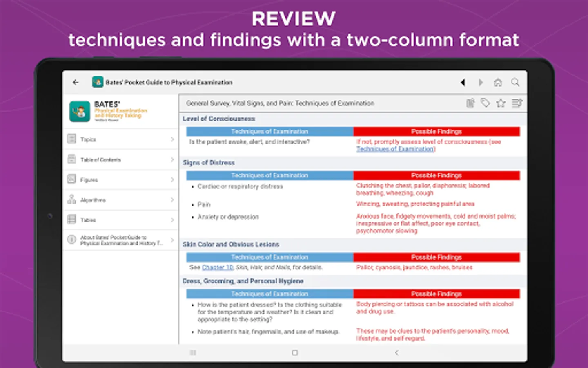Open the home screen via the house icon
Image resolution: width=588 pixels, height=368 pixels.
pos(498,83)
